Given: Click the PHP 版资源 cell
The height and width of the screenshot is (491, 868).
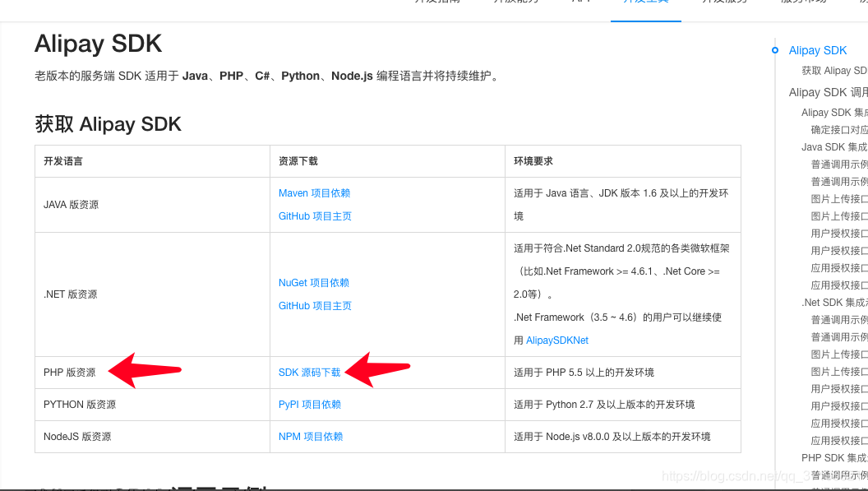Looking at the screenshot, I should click(x=152, y=373).
